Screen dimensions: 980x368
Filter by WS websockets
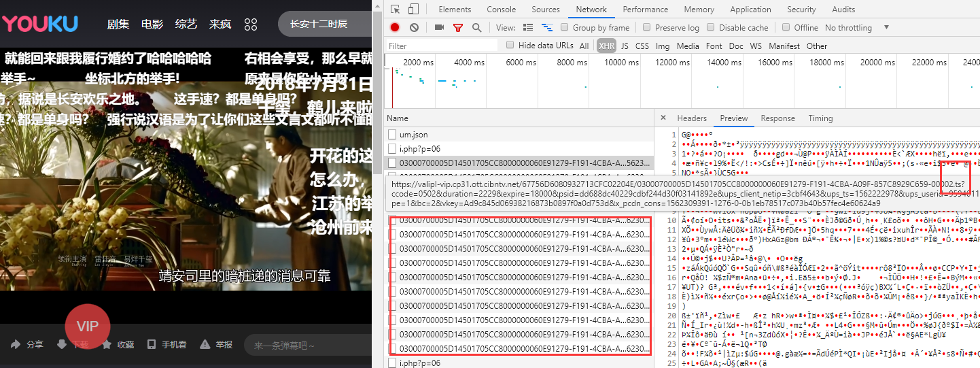pos(756,46)
